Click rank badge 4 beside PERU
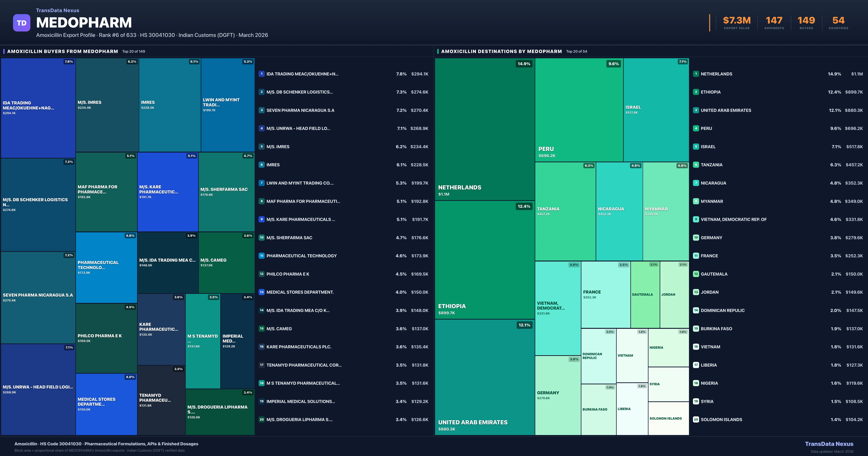 click(696, 128)
